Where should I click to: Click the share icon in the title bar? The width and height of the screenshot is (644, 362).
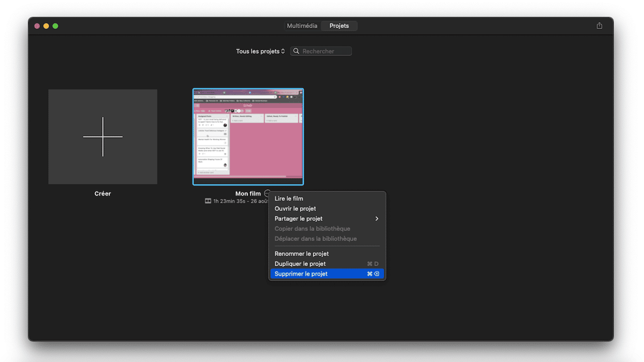coord(599,25)
